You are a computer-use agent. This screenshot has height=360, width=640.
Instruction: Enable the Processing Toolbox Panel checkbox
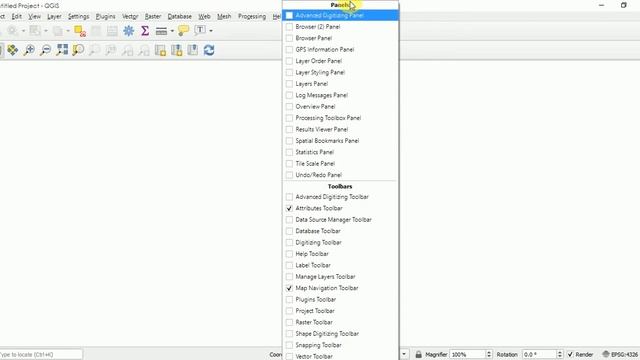[x=289, y=118]
